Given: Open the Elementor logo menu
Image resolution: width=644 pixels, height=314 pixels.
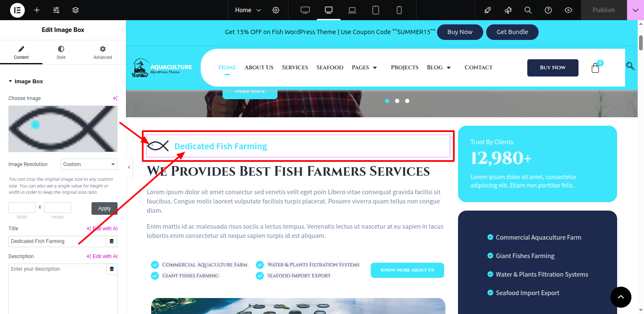Looking at the screenshot, I should point(17,10).
